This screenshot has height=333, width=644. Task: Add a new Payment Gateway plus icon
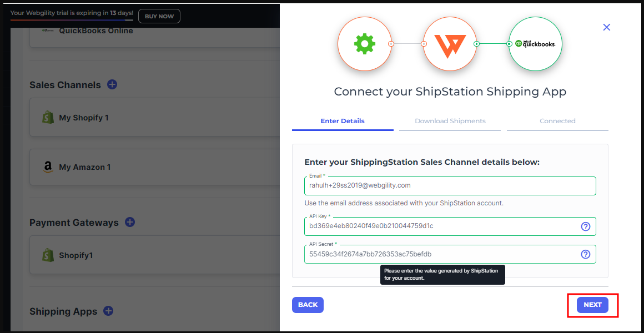(130, 222)
